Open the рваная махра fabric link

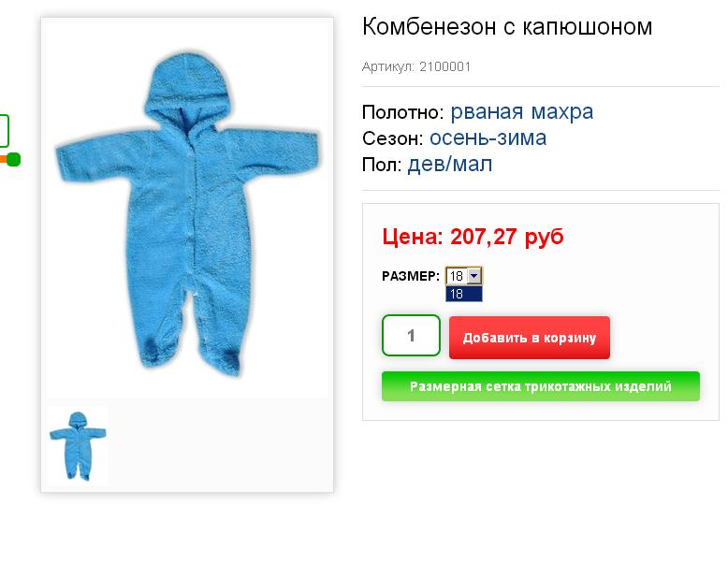coord(522,112)
